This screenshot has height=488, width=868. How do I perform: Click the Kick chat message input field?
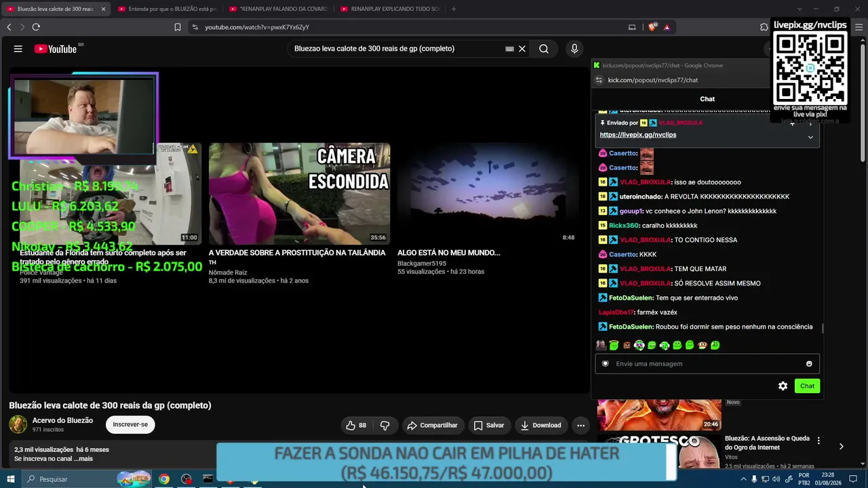click(707, 364)
